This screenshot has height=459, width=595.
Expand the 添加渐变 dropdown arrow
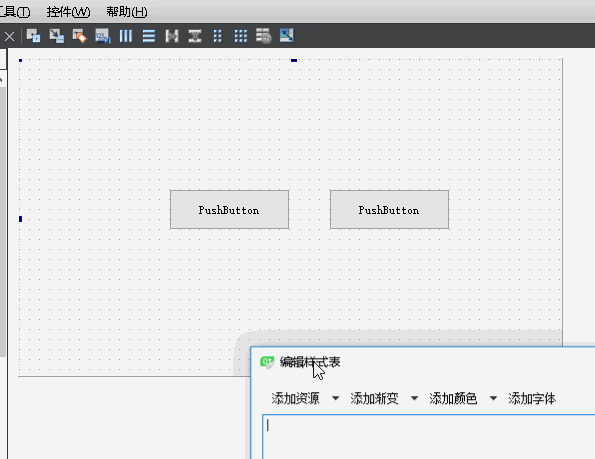click(x=414, y=398)
